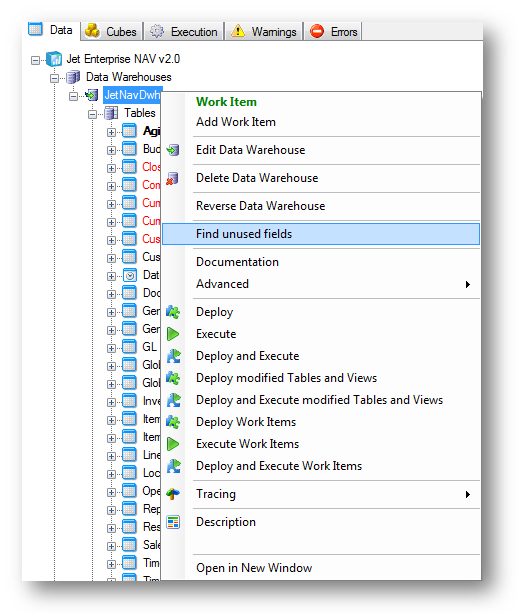Collapse the Tables tree node
Screen dimensions: 518x613
coord(92,114)
